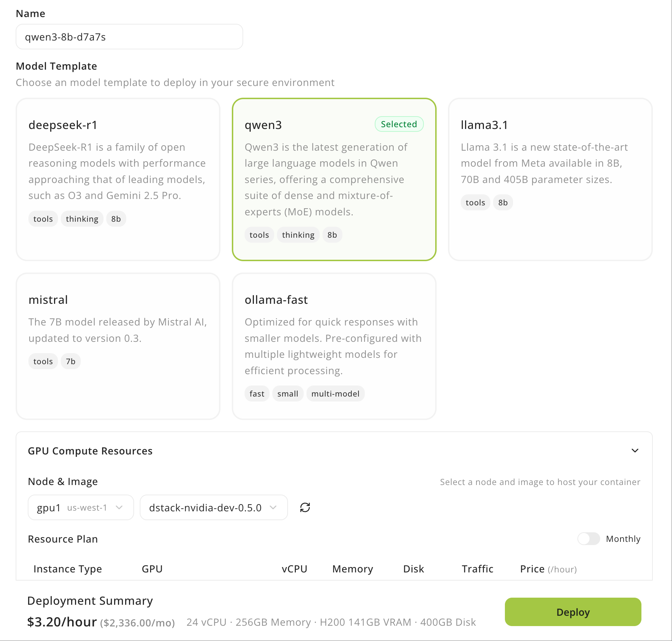Open the dstack-nvidia-dev-0.5.0 image dropdown
672x641 pixels.
click(x=213, y=507)
